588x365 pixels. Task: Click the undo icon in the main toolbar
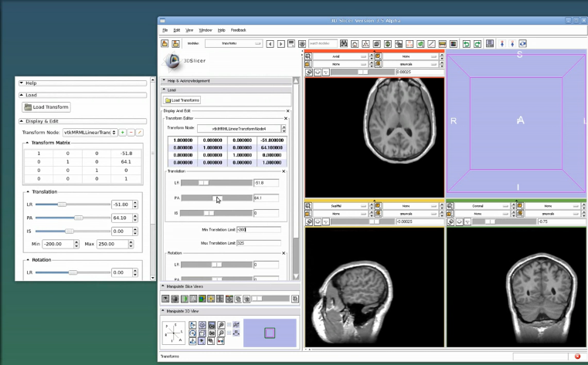coord(466,44)
